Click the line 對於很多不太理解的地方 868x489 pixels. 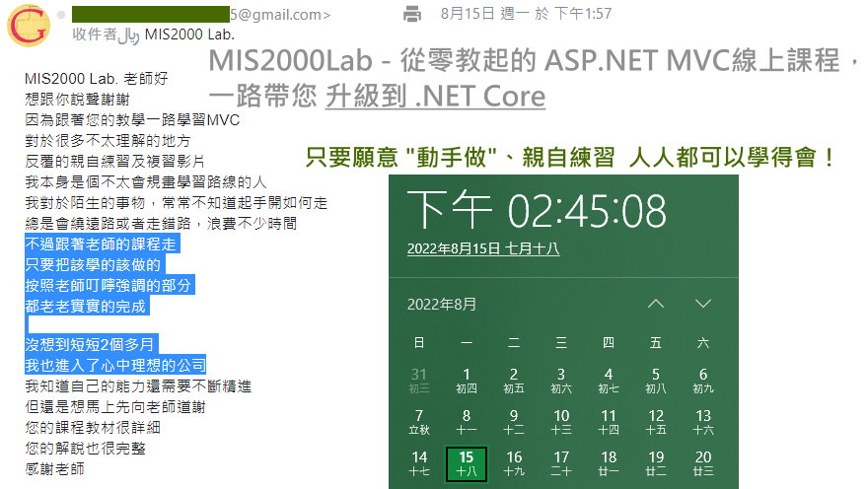pos(108,141)
